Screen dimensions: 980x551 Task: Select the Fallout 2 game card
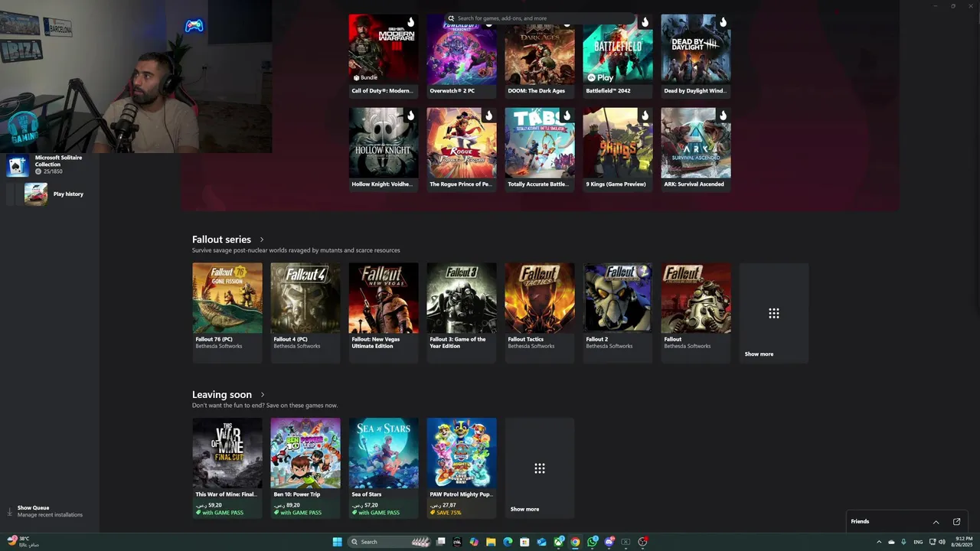click(x=618, y=312)
